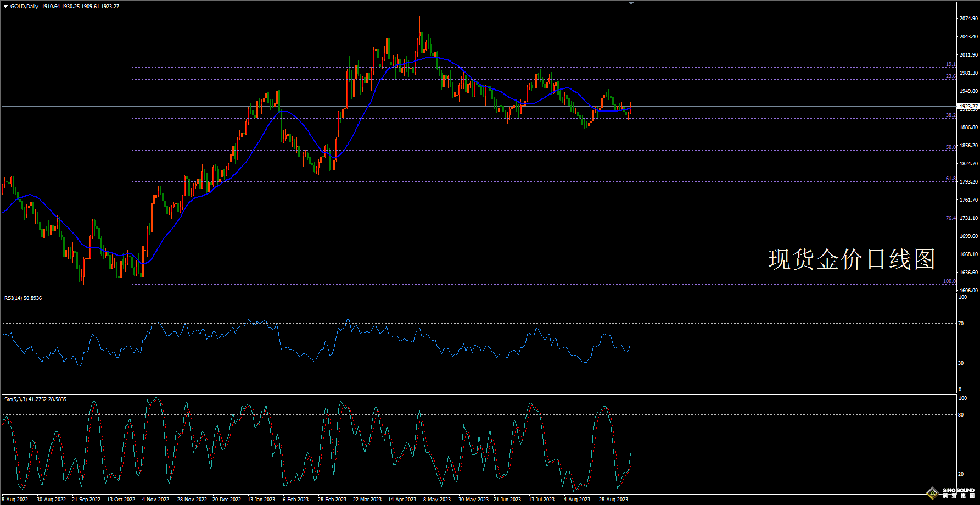Click Fibonacci level label 100.0

[x=949, y=281]
